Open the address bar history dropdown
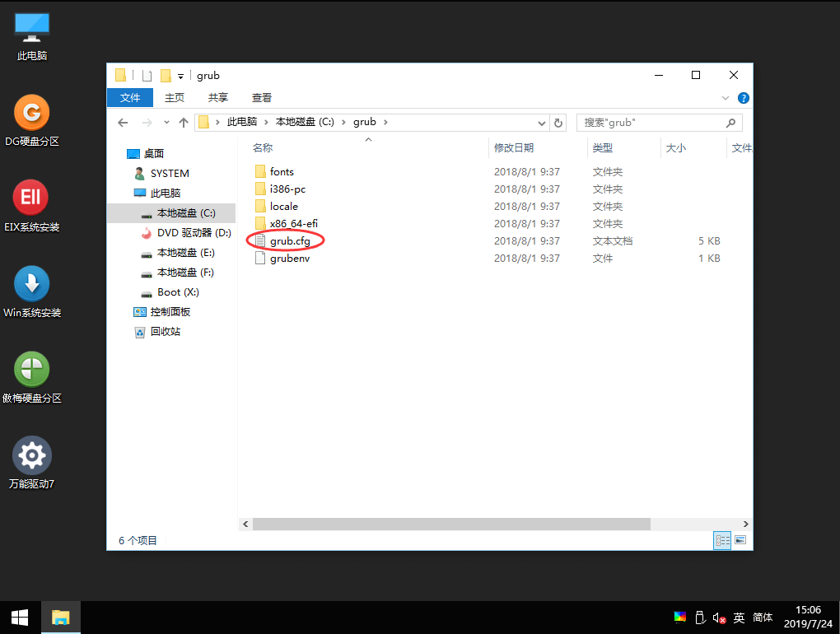Image resolution: width=840 pixels, height=634 pixels. click(x=542, y=124)
